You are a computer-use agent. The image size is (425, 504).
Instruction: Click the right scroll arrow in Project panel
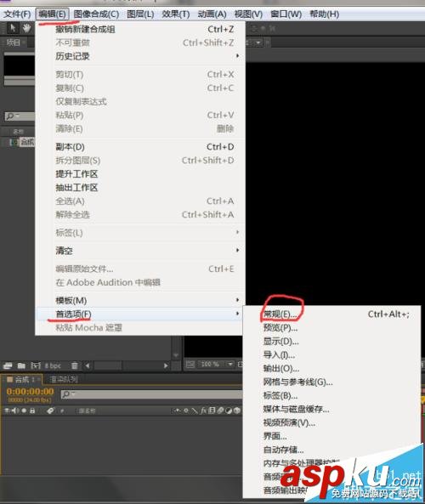coord(166,365)
